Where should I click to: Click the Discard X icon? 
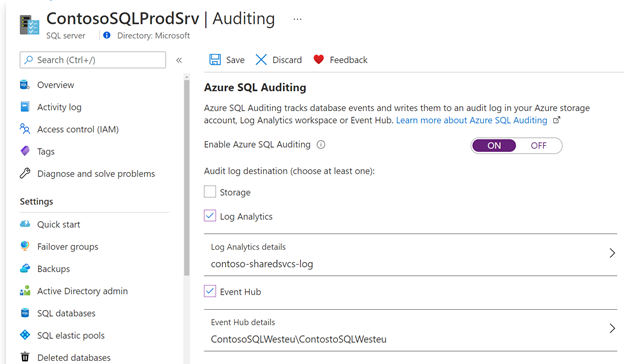tap(261, 60)
